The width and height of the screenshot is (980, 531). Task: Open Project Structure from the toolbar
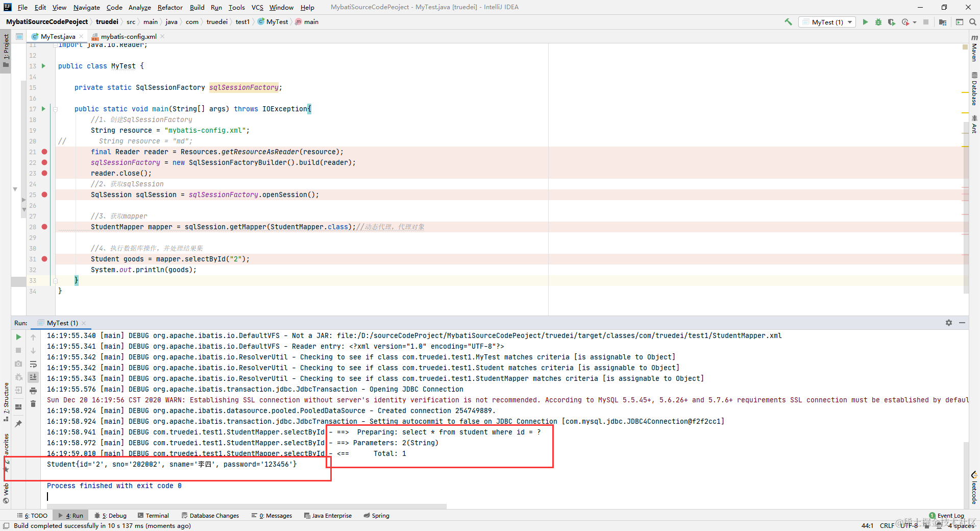click(943, 22)
